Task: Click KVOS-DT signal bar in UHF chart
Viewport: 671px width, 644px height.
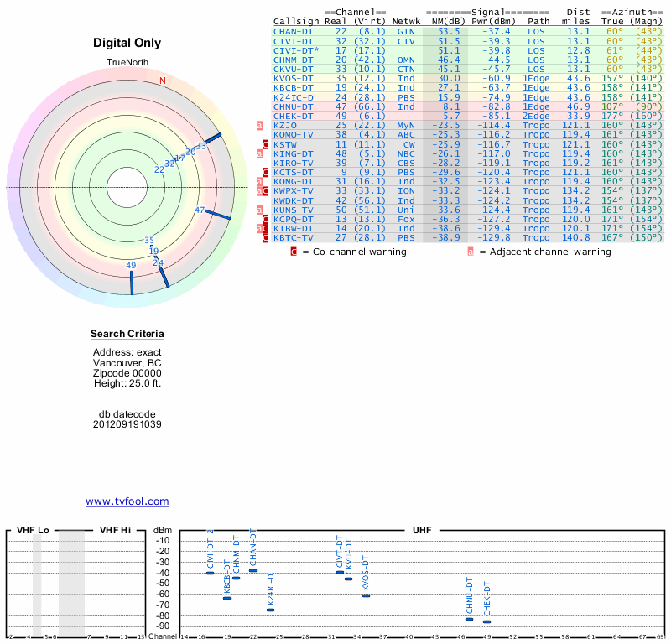Action: pyautogui.click(x=366, y=595)
